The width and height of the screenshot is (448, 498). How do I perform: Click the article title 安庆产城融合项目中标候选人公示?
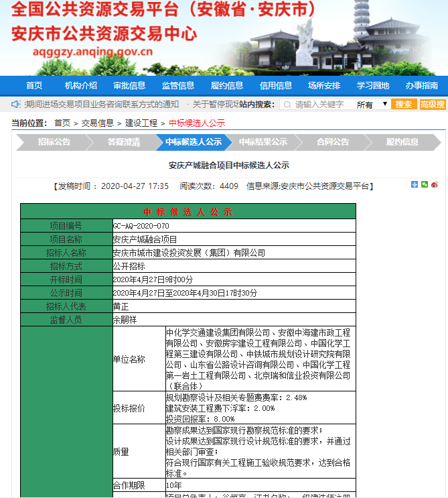[229, 166]
